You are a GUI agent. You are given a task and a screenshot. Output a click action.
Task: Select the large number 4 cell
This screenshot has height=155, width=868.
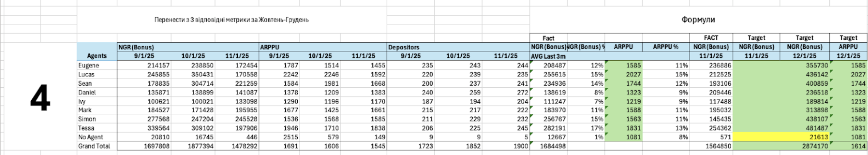pos(40,97)
